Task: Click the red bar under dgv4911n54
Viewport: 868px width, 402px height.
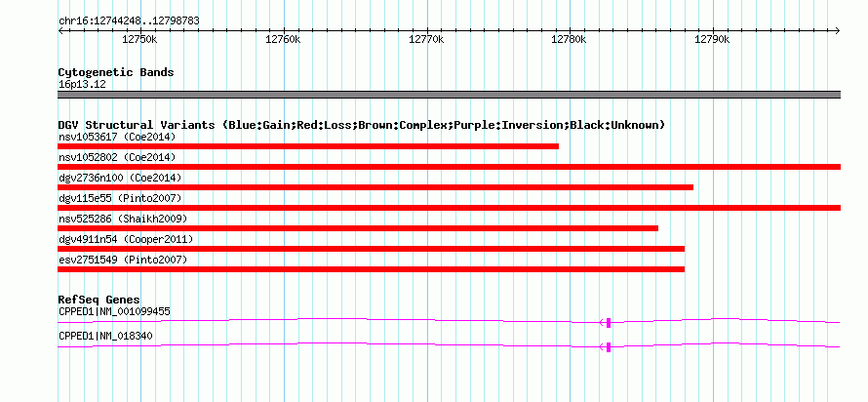Action: pyautogui.click(x=372, y=249)
